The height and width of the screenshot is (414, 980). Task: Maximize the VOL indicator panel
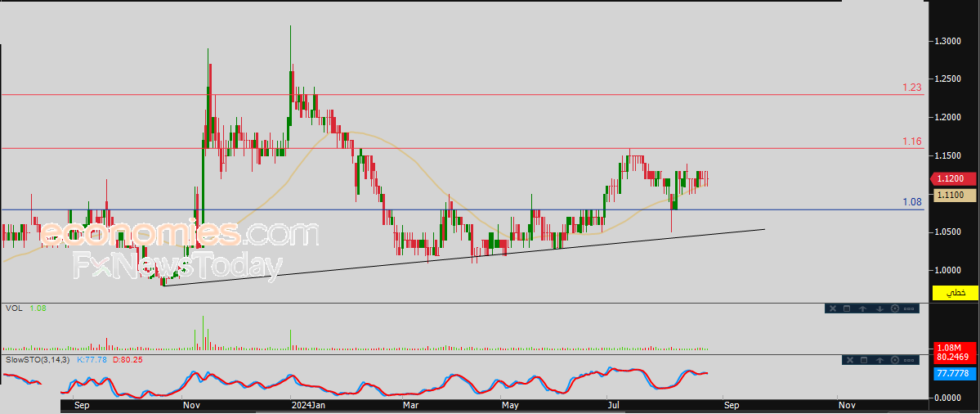click(847, 308)
